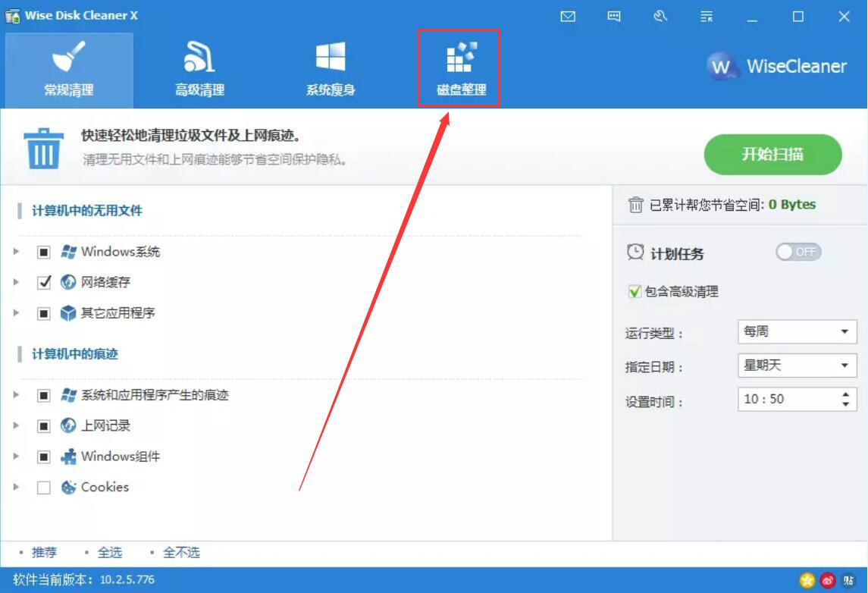Switch to 高级清理 tab
The height and width of the screenshot is (593, 868).
pos(199,71)
